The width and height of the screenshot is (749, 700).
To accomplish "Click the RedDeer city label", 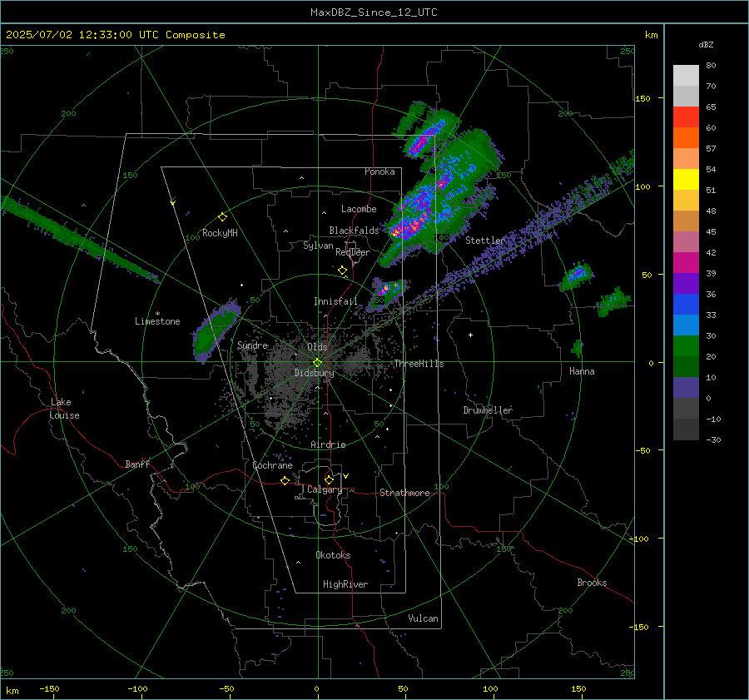I will pos(353,252).
